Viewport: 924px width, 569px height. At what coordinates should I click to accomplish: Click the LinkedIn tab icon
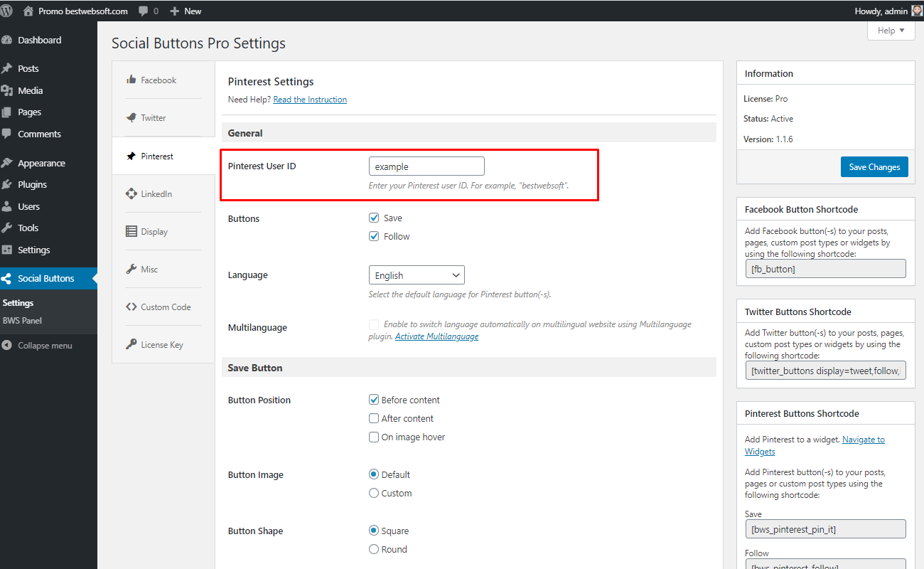click(131, 193)
